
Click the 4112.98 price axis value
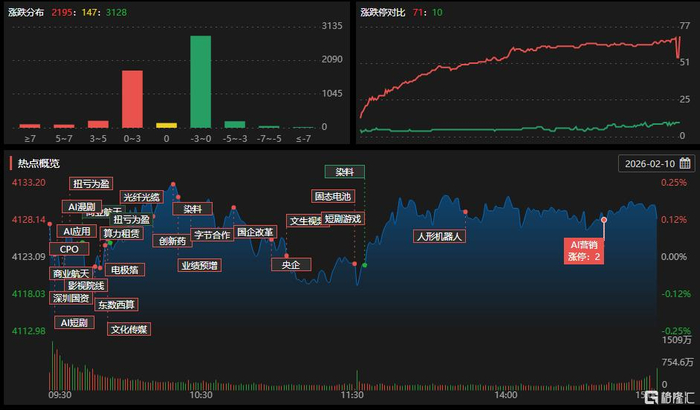tap(29, 331)
